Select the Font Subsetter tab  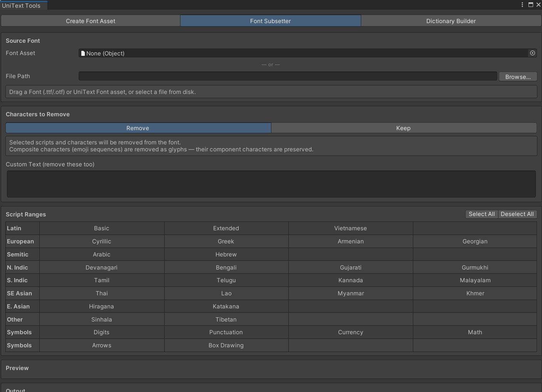271,21
